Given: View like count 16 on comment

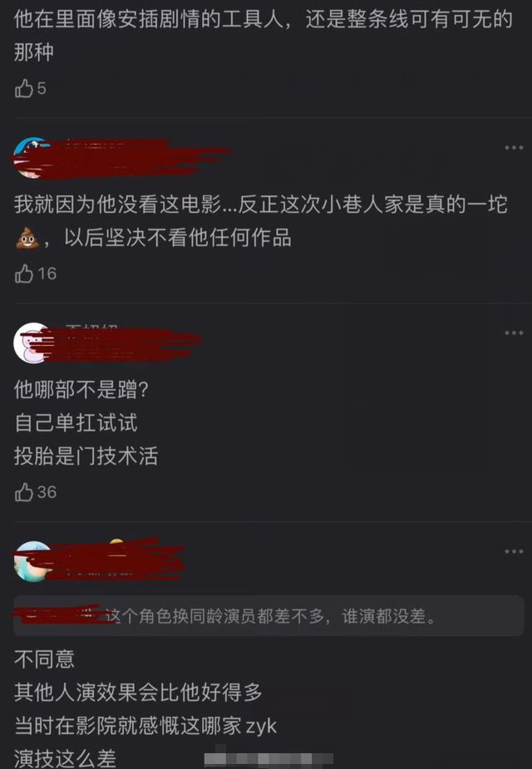Looking at the screenshot, I should tap(47, 274).
